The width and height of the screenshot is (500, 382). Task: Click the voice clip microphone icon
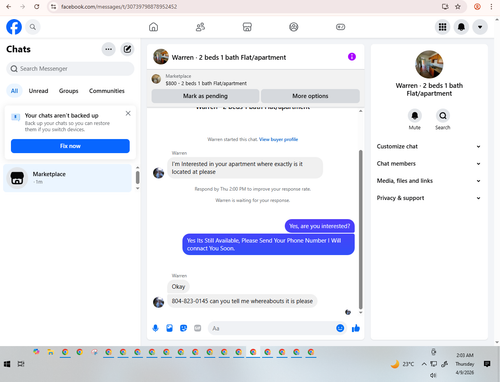[155, 328]
